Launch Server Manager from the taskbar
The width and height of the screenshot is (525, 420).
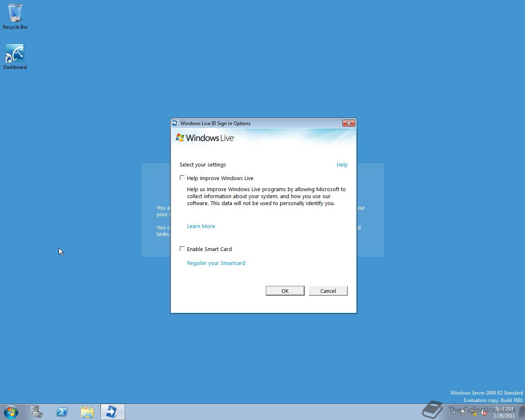[x=37, y=412]
